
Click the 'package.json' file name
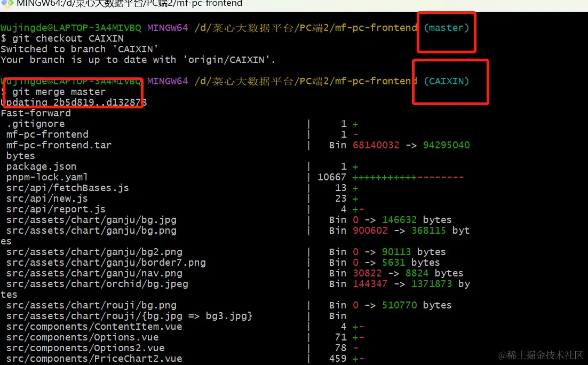(41, 166)
